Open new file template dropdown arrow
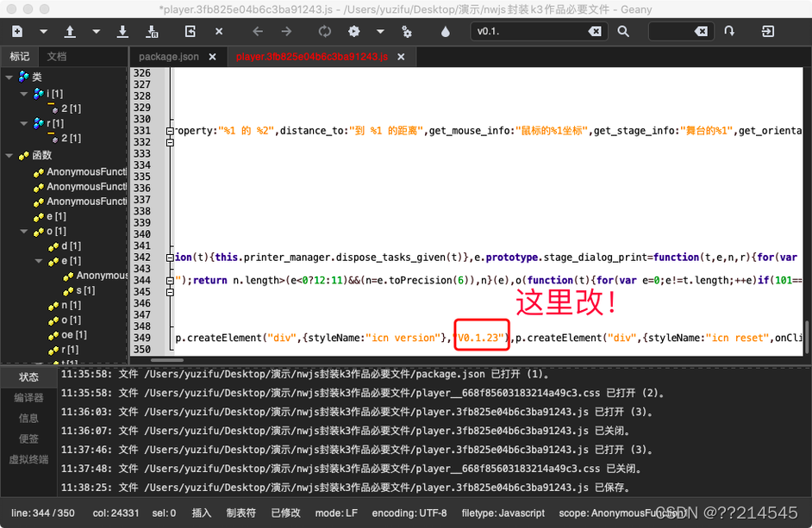The width and height of the screenshot is (812, 528). tap(43, 32)
